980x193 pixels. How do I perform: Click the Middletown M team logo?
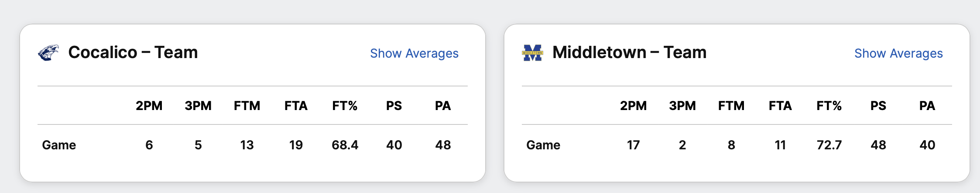(x=532, y=53)
